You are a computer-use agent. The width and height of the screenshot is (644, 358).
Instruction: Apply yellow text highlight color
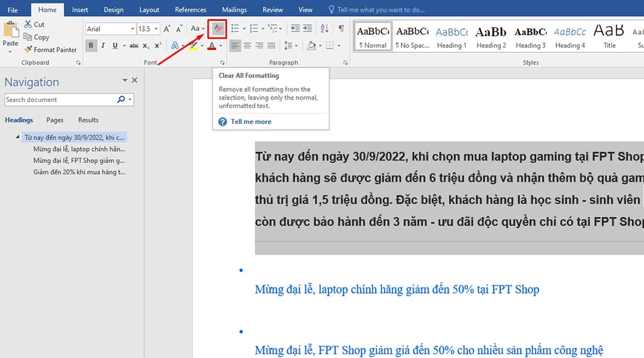pyautogui.click(x=193, y=46)
